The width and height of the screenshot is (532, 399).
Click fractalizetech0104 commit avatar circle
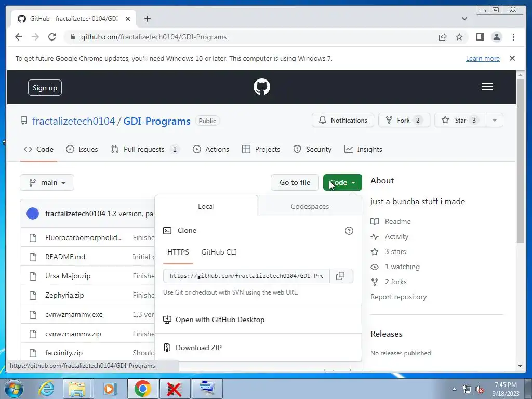33,214
